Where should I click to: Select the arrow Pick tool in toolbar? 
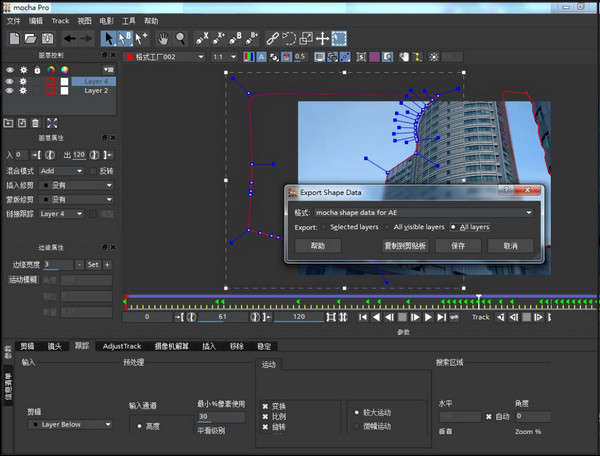(109, 38)
